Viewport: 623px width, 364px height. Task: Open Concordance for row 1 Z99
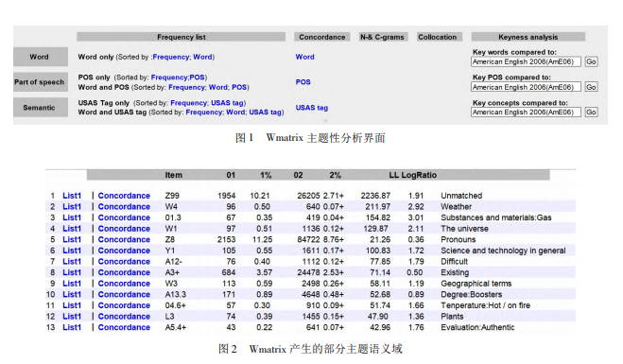pos(124,196)
